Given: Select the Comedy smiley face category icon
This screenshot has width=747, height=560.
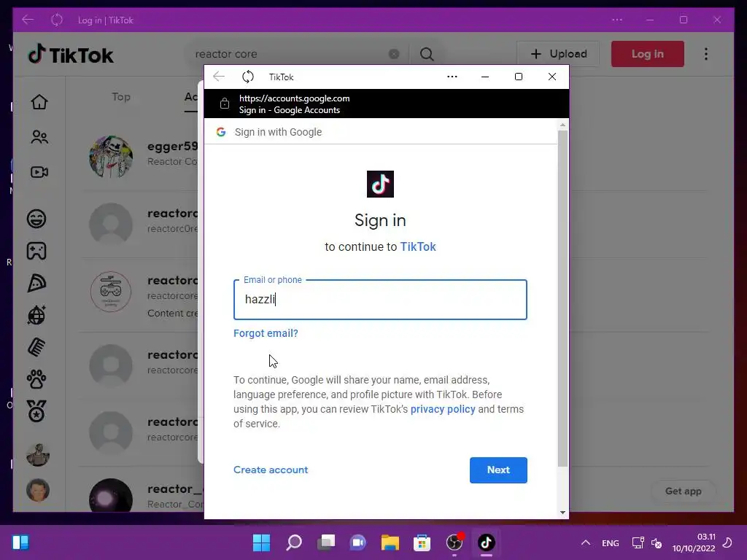Looking at the screenshot, I should 36,219.
